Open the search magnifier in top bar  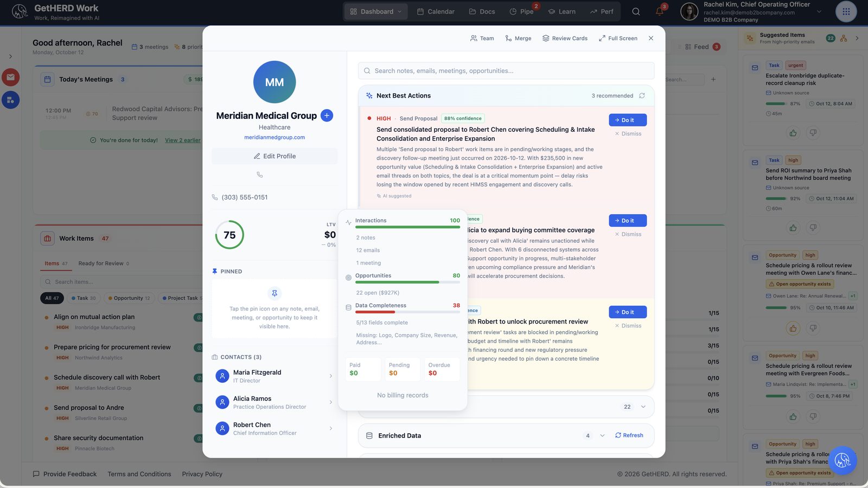pyautogui.click(x=636, y=11)
